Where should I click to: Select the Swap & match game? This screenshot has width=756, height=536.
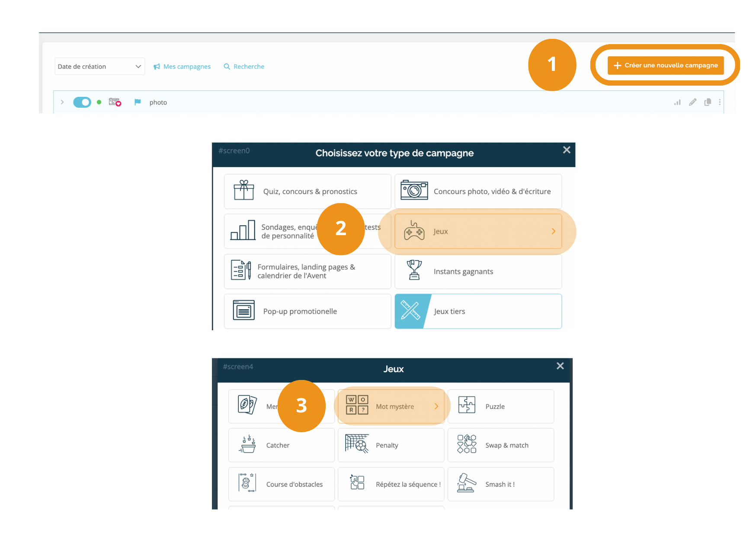501,445
